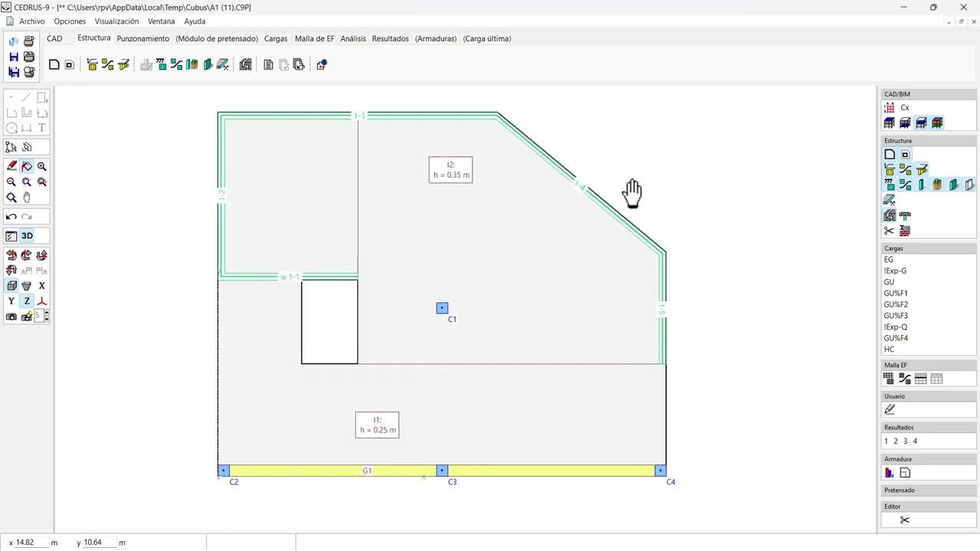This screenshot has height=551, width=980.
Task: Select the GU%F1 load case
Action: pos(896,293)
